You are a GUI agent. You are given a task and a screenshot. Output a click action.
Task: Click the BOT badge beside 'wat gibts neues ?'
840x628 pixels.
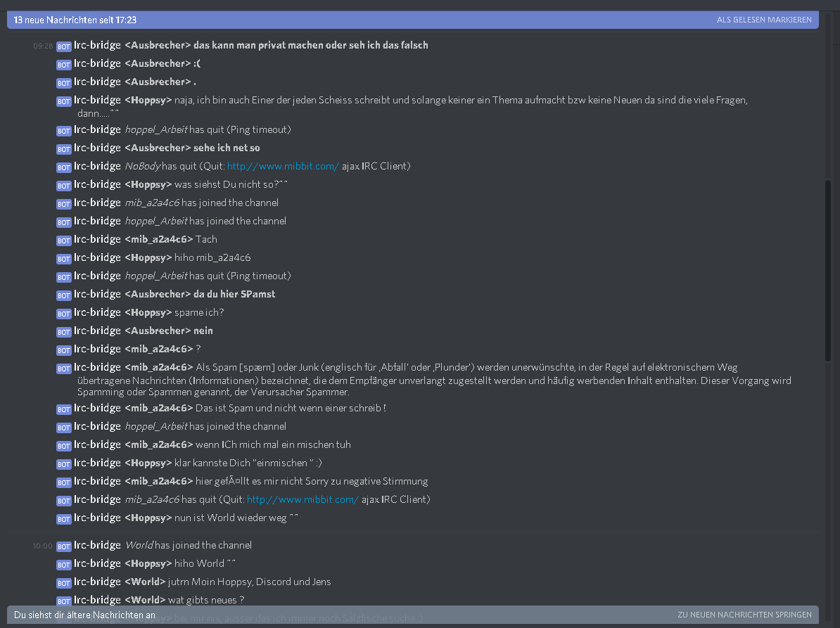(64, 601)
